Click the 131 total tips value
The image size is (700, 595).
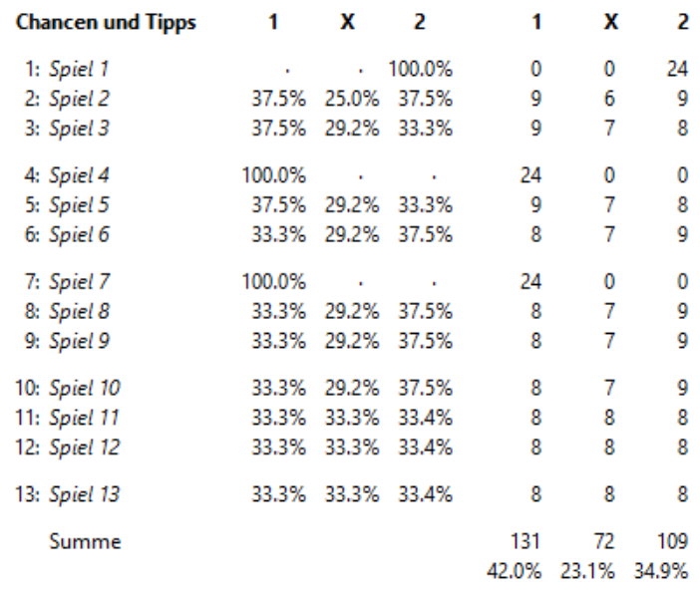pos(525,541)
